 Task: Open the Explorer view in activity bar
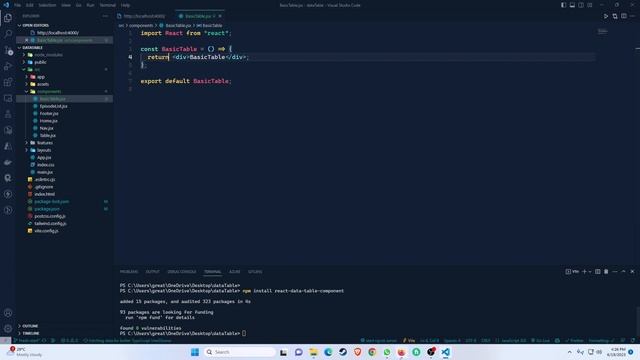[8, 18]
